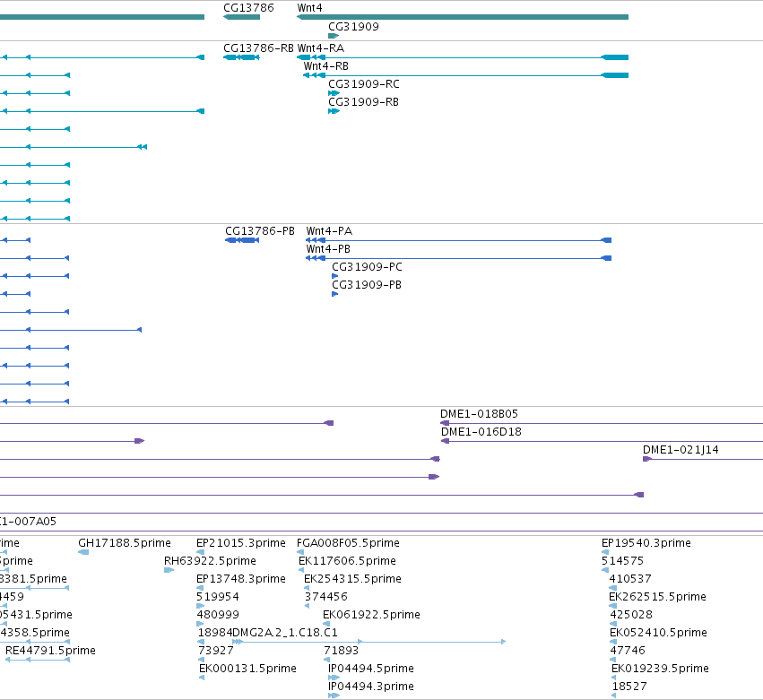
Task: Click the small CG31909 gene arrow glyph
Action: [334, 36]
